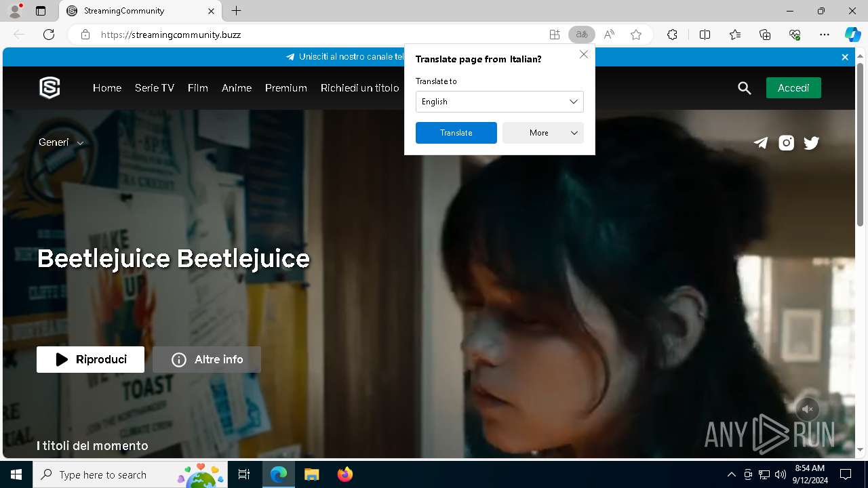
Task: Open the Film menu item
Action: tap(198, 88)
